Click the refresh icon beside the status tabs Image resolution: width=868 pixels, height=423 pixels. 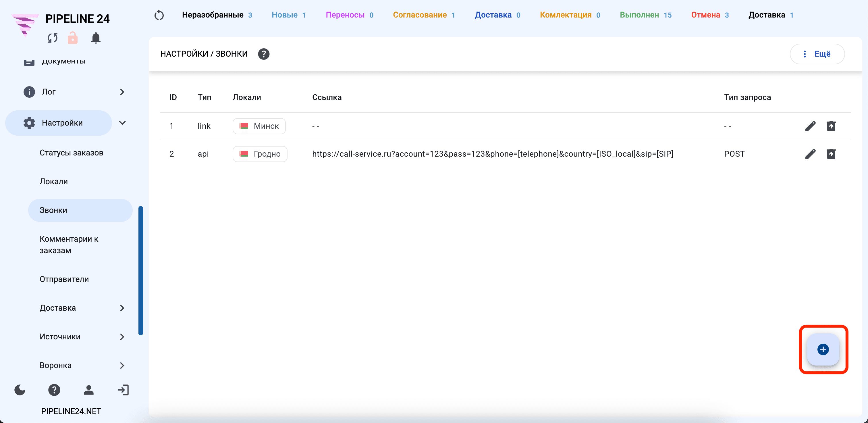159,15
